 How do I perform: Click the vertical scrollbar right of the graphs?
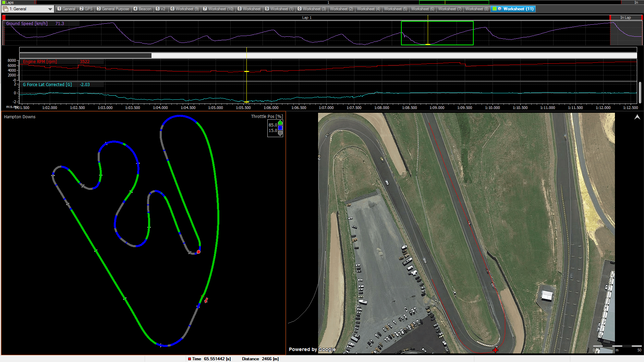(640, 92)
